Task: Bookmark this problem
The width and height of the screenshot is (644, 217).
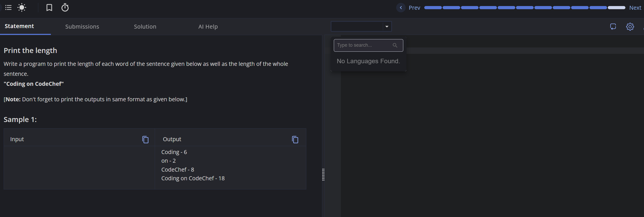Action: [x=49, y=8]
